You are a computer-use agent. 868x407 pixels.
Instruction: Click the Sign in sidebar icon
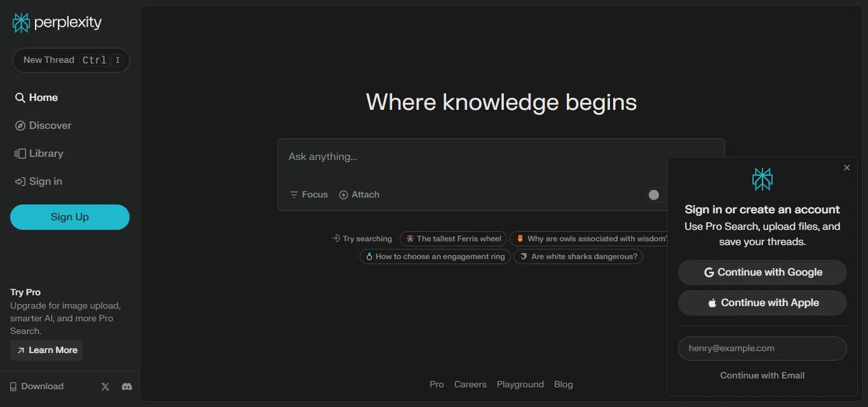[20, 181]
